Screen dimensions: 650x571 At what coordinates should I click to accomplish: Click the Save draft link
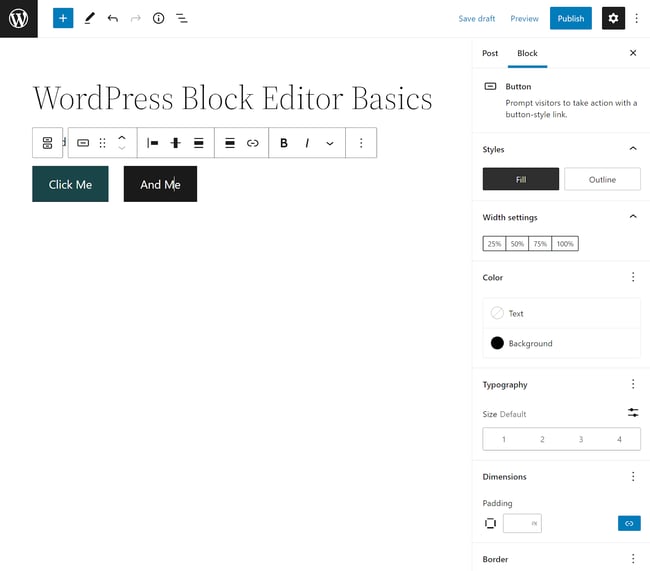477,18
